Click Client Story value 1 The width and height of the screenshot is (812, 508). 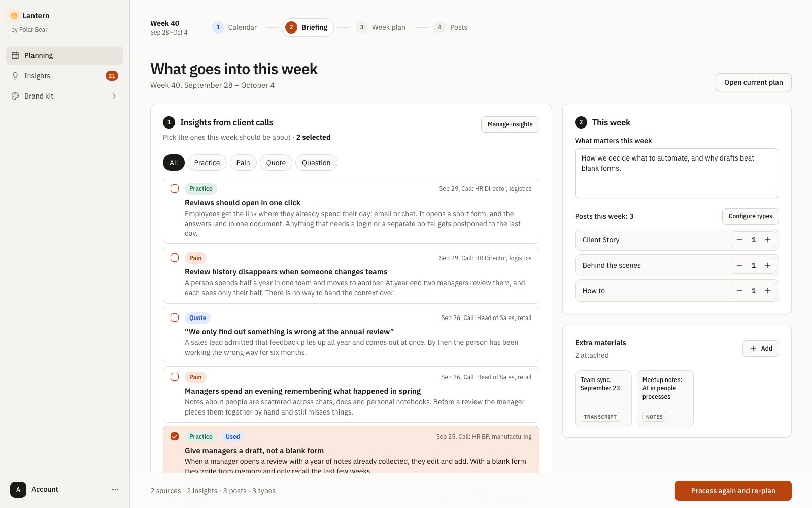pos(754,240)
